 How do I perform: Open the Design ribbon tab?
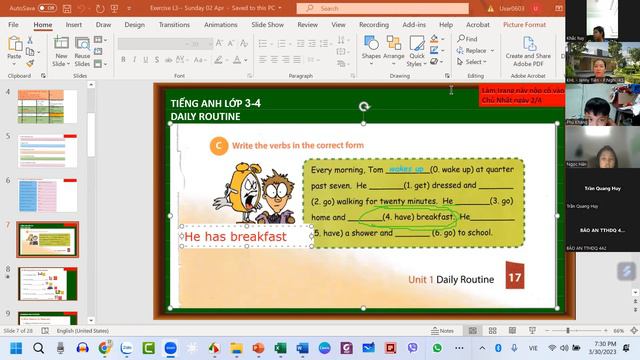pyautogui.click(x=135, y=24)
